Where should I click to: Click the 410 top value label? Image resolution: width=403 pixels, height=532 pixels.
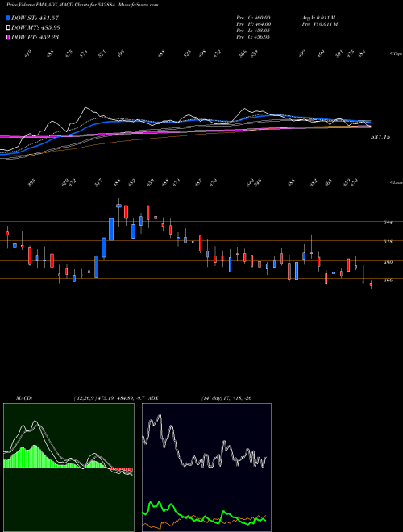tap(28, 54)
